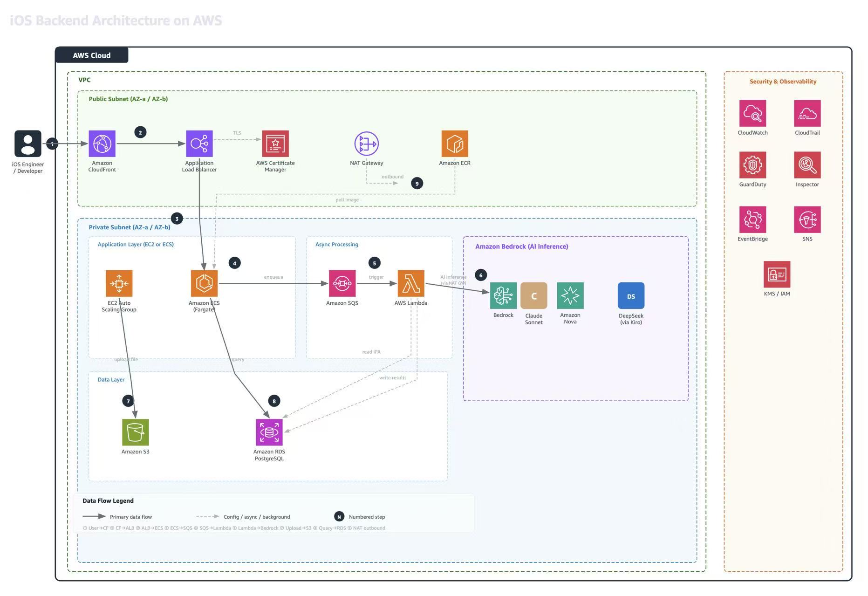Select the "query" connector label

click(238, 360)
